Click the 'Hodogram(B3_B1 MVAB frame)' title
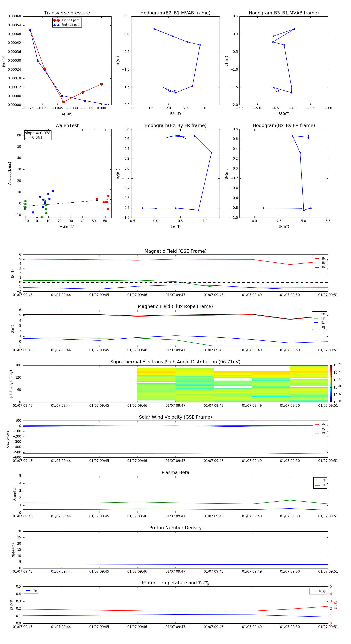 (284, 13)
